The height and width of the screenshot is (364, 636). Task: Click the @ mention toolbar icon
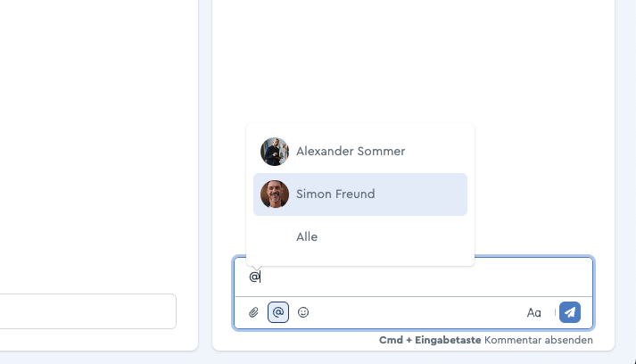pos(278,312)
